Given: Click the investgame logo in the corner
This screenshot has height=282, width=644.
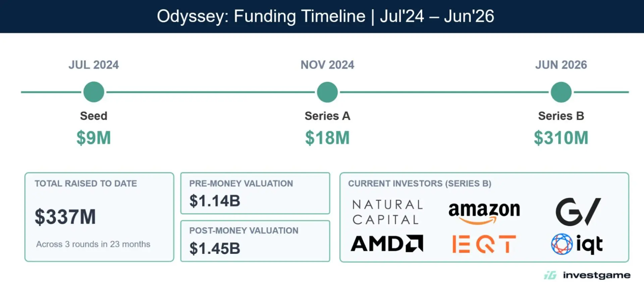Looking at the screenshot, I should pos(587,275).
